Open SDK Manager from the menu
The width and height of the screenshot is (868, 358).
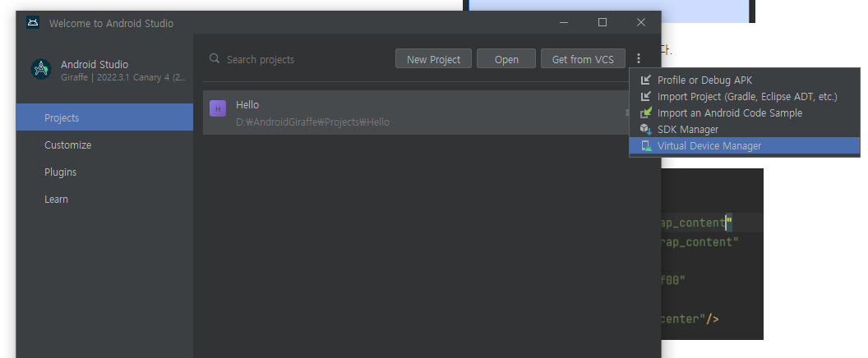pos(745,130)
